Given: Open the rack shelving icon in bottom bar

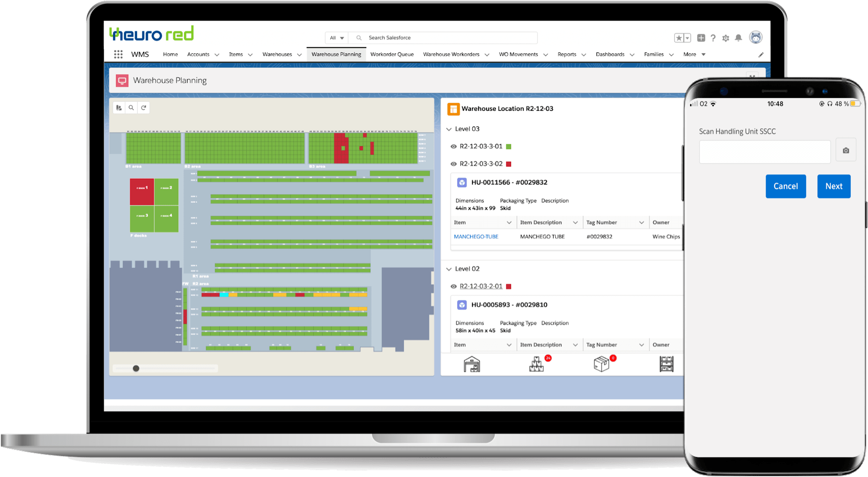Looking at the screenshot, I should pos(666,364).
